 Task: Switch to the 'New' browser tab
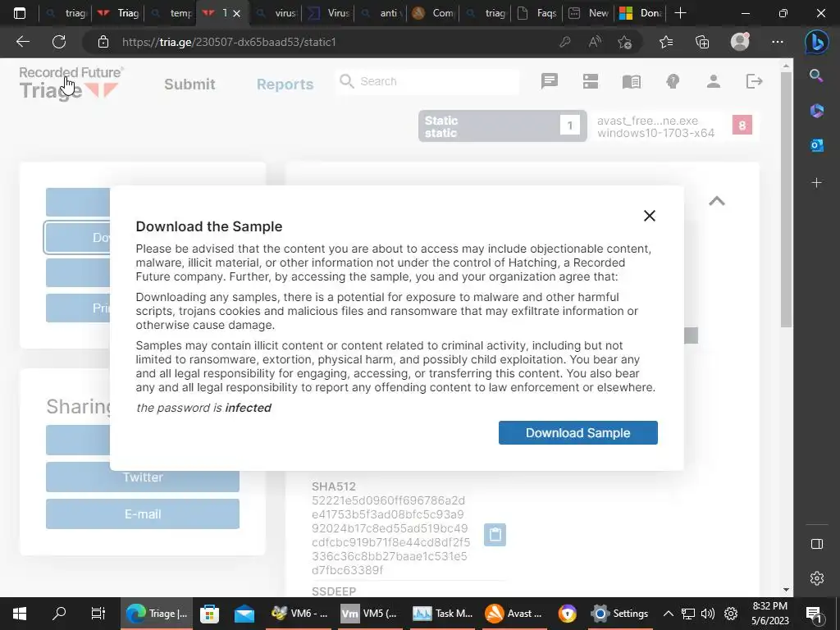point(589,13)
